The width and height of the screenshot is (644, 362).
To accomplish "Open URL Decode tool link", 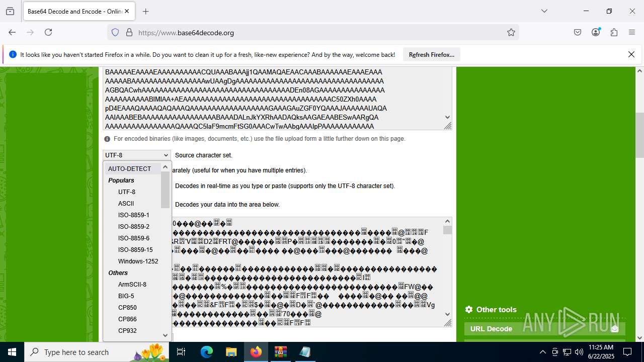I will (544, 329).
